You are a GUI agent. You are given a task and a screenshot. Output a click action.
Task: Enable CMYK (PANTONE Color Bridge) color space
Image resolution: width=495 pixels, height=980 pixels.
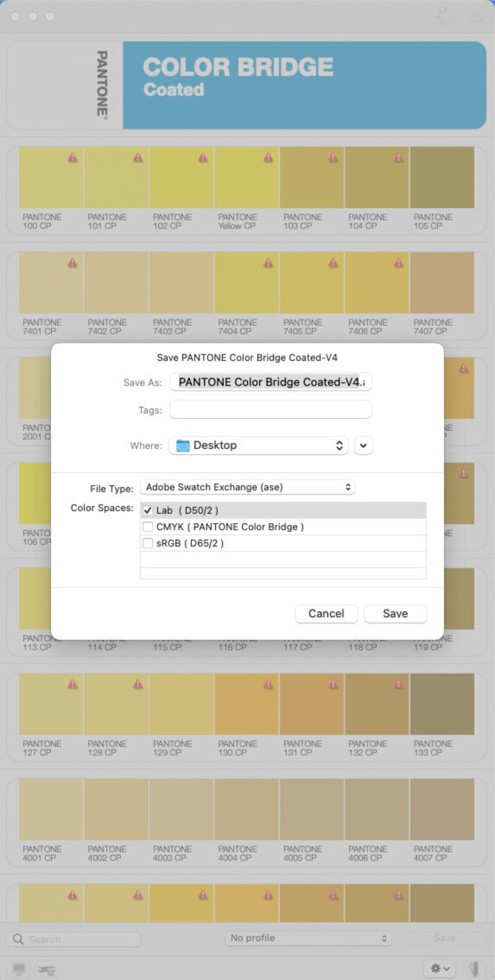click(148, 527)
